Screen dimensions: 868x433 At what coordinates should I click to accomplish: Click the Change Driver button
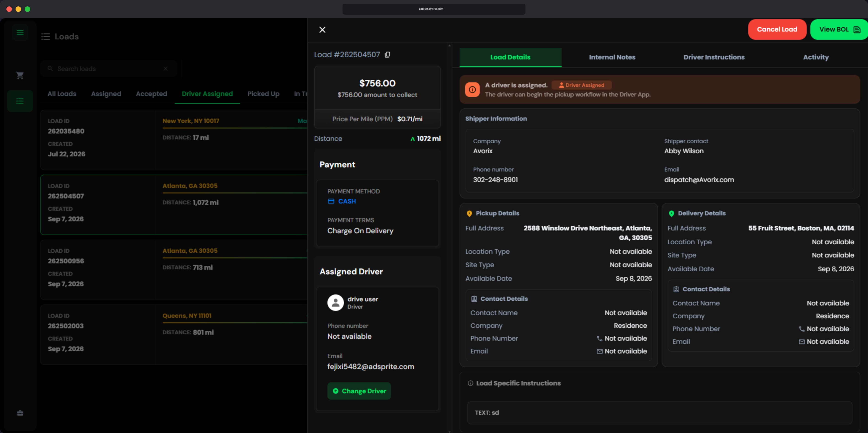pos(359,391)
